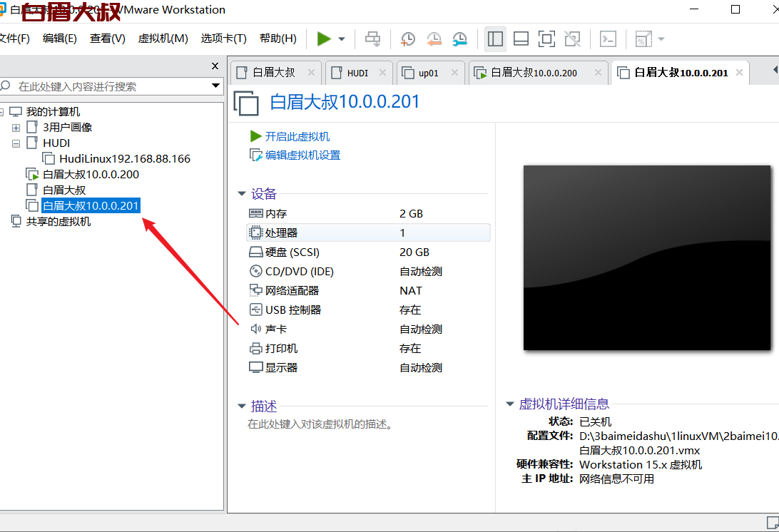Open the 帮助(H) menu
Image resolution: width=779 pixels, height=532 pixels.
pos(278,39)
